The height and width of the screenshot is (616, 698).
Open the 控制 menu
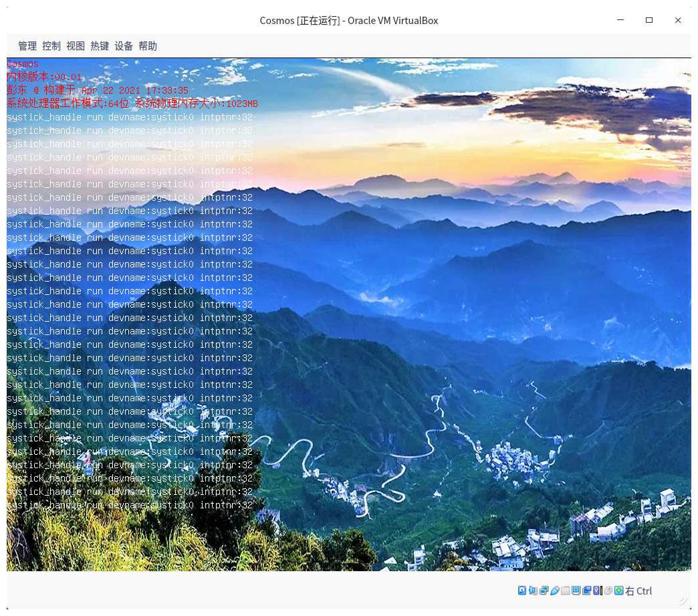click(x=51, y=46)
